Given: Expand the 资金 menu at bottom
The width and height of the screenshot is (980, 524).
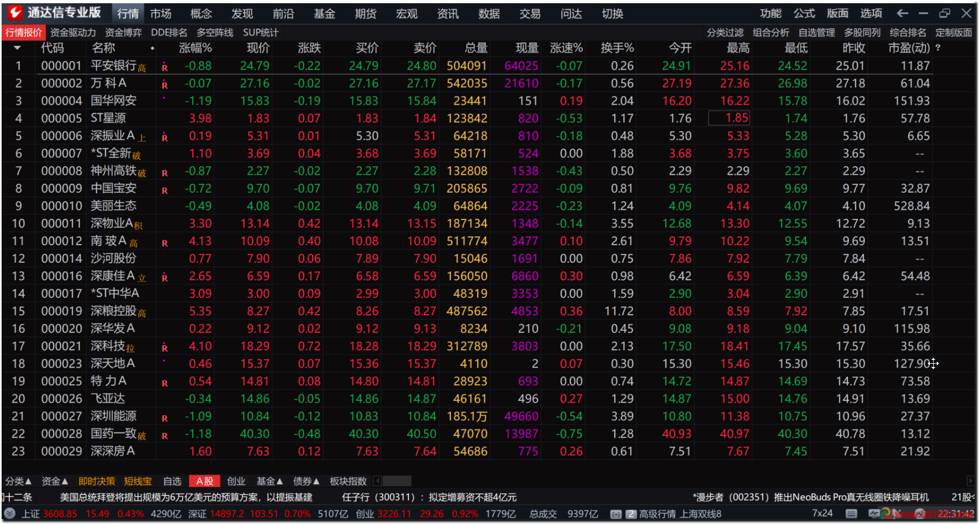Looking at the screenshot, I should (x=55, y=481).
